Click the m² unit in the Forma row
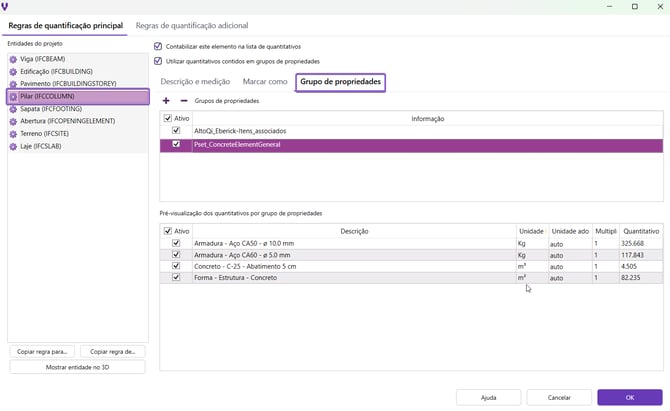Screen dimensions: 670x411 point(522,278)
